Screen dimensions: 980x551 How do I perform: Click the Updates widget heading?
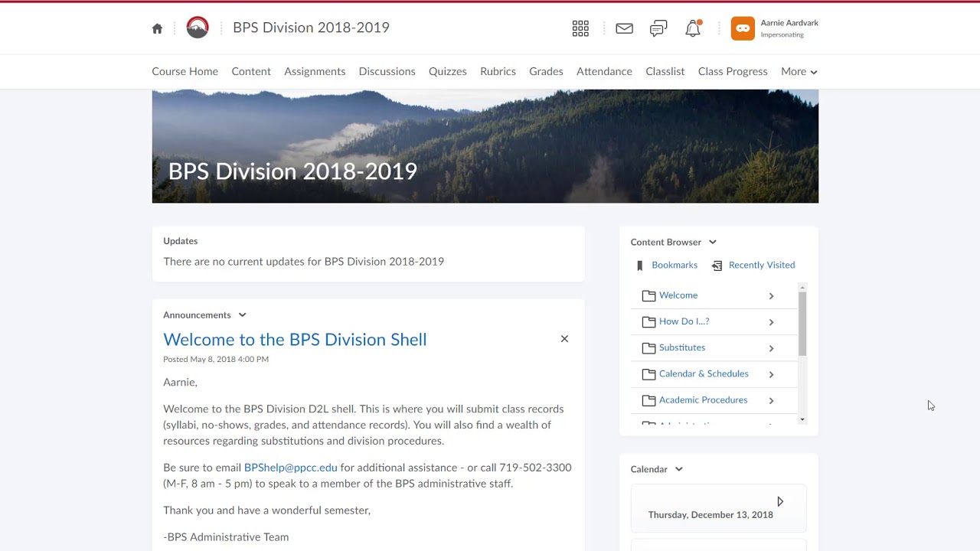tap(180, 241)
